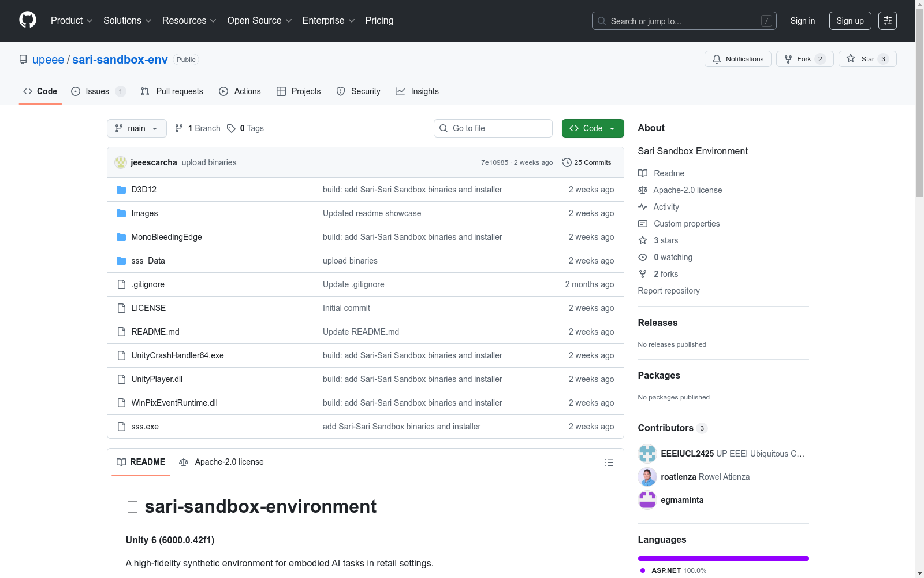The image size is (924, 578).
Task: Switch to the Projects tab
Action: tap(299, 91)
